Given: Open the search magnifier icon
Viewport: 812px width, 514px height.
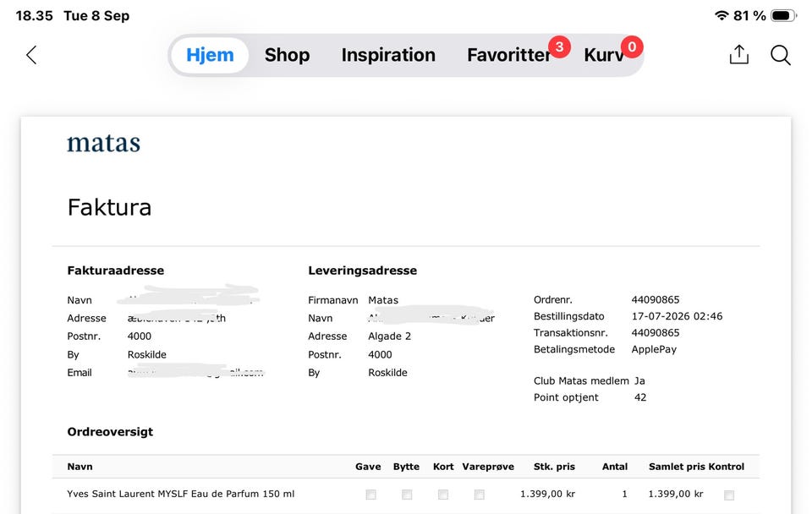Looking at the screenshot, I should (x=781, y=55).
